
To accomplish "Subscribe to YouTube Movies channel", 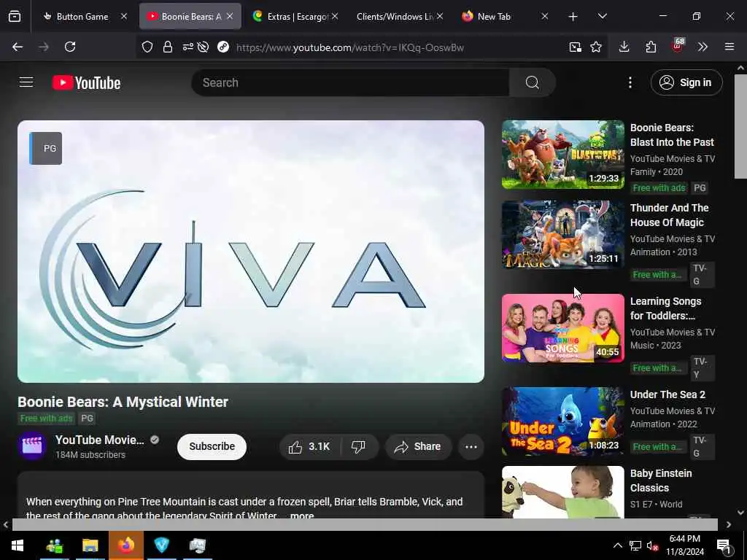I will coord(212,447).
